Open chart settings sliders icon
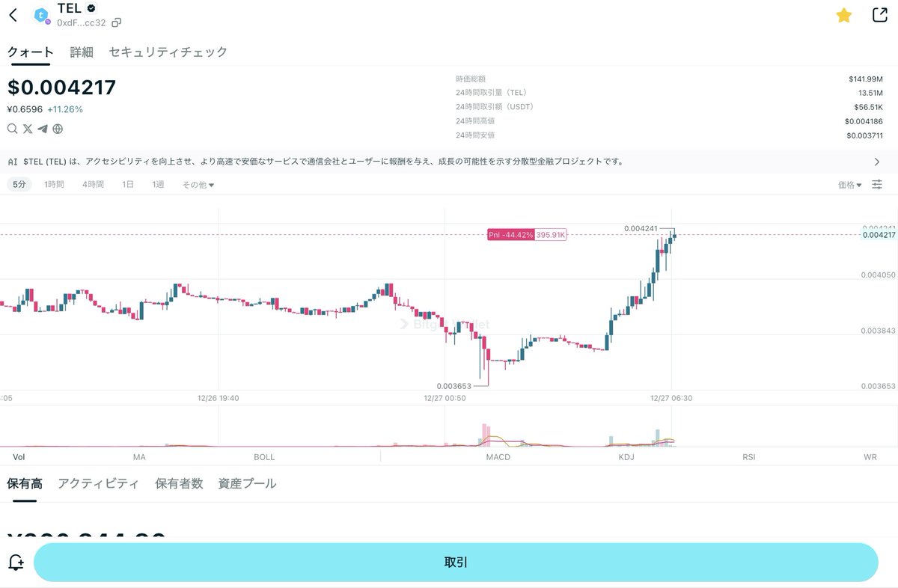The height and width of the screenshot is (588, 898). point(877,184)
